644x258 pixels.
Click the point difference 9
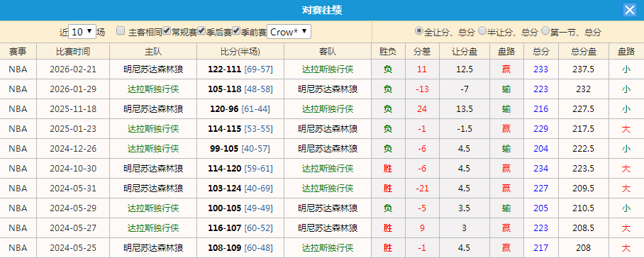click(x=422, y=228)
